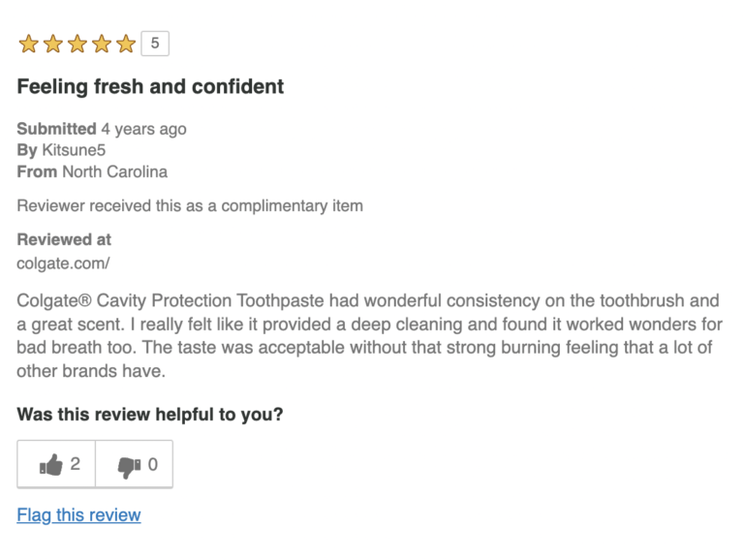Click the second gold rating star
744x560 pixels.
click(x=52, y=44)
